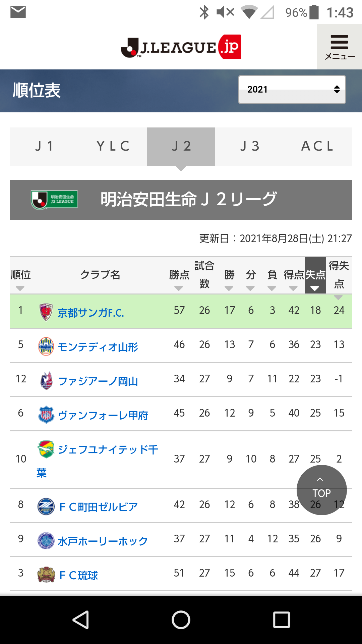This screenshot has height=644, width=362.
Task: Open the ファジアーノ岡山 club link
Action: point(98,381)
